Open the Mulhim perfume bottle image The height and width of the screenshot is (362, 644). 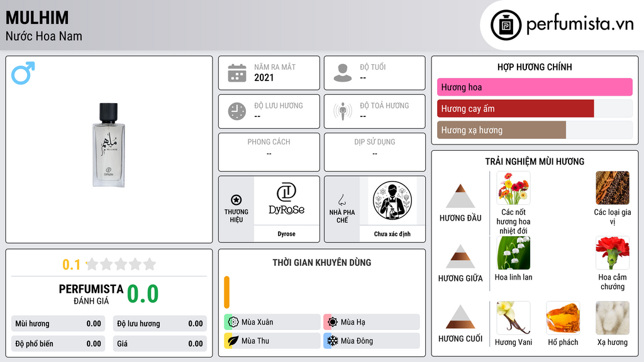(109, 145)
